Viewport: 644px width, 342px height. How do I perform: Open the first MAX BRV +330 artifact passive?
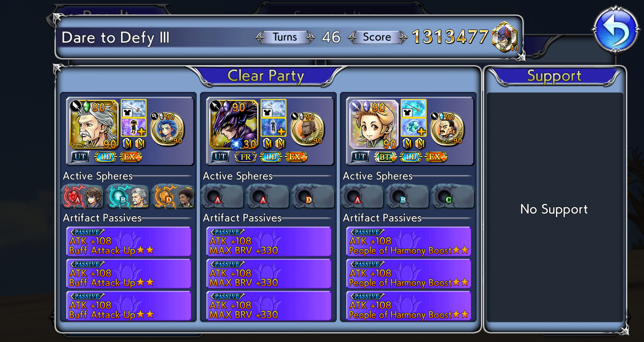point(269,241)
